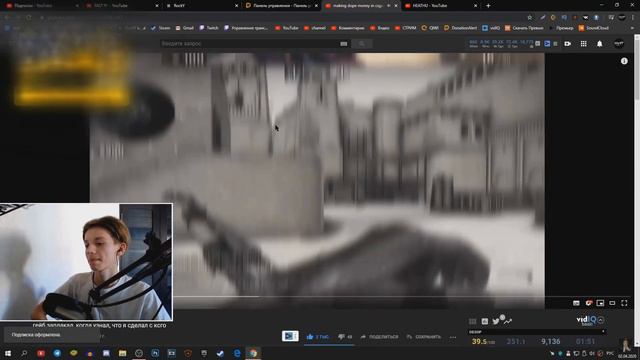640x360 pixels.
Task: Open the Steam bookmark
Action: coord(160,28)
